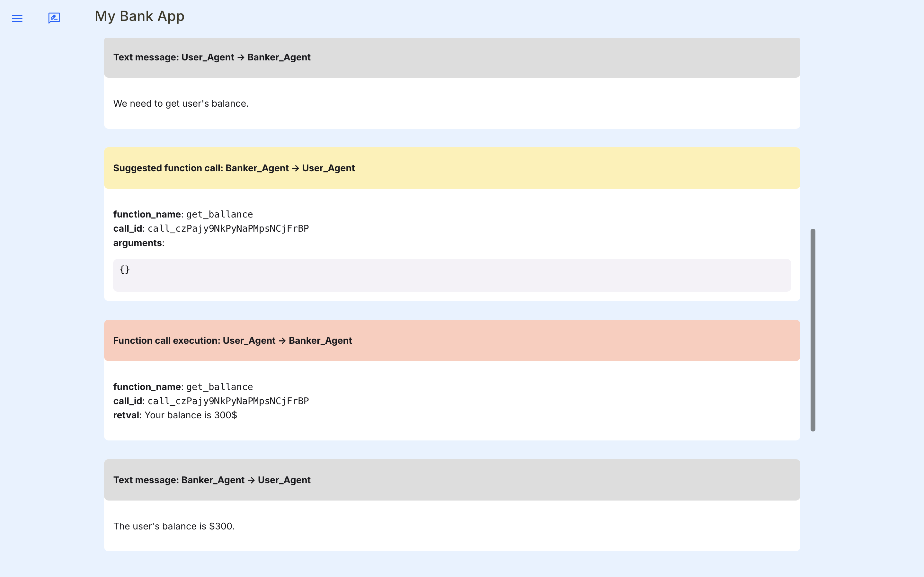Click the call_id in the function call execution

coord(228,401)
